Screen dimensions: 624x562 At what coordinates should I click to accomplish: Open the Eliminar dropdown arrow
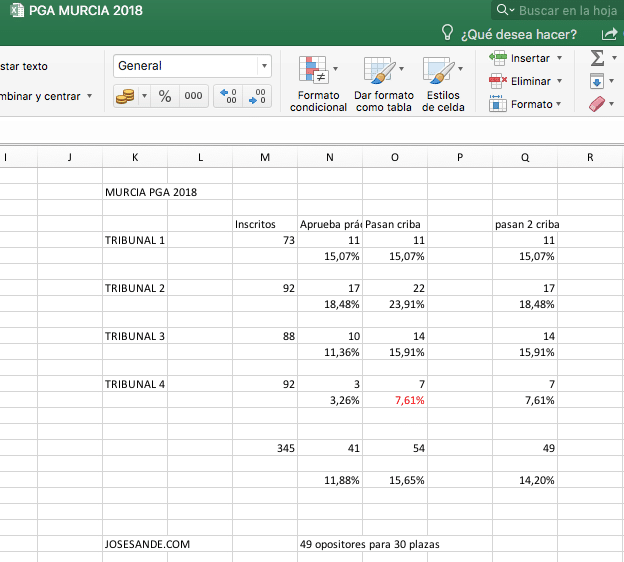(x=559, y=81)
